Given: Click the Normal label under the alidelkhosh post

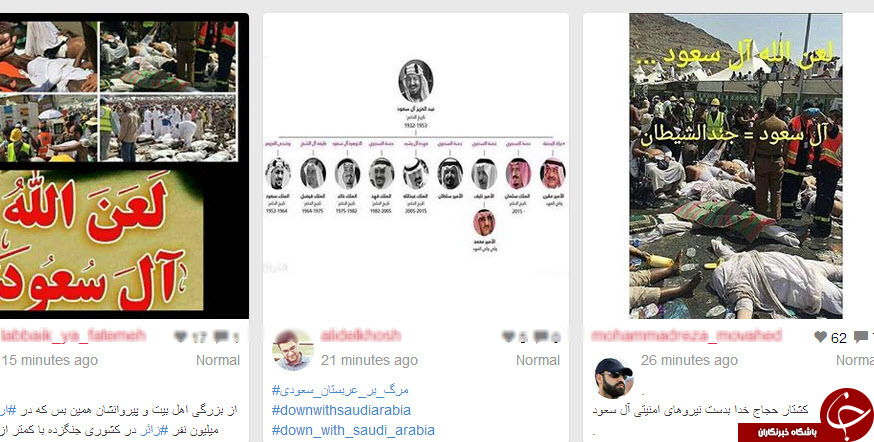Looking at the screenshot, I should click(538, 360).
